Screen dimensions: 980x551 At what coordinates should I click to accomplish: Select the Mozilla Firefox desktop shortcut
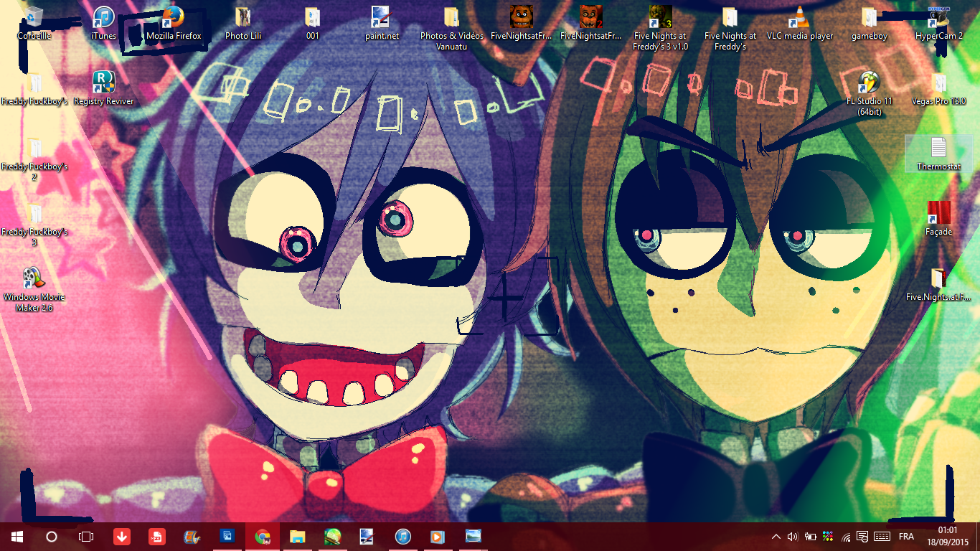coord(174,23)
